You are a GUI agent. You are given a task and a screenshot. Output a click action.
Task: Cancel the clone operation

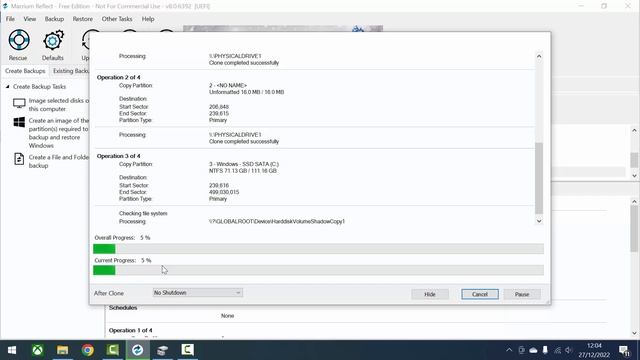[x=480, y=294]
